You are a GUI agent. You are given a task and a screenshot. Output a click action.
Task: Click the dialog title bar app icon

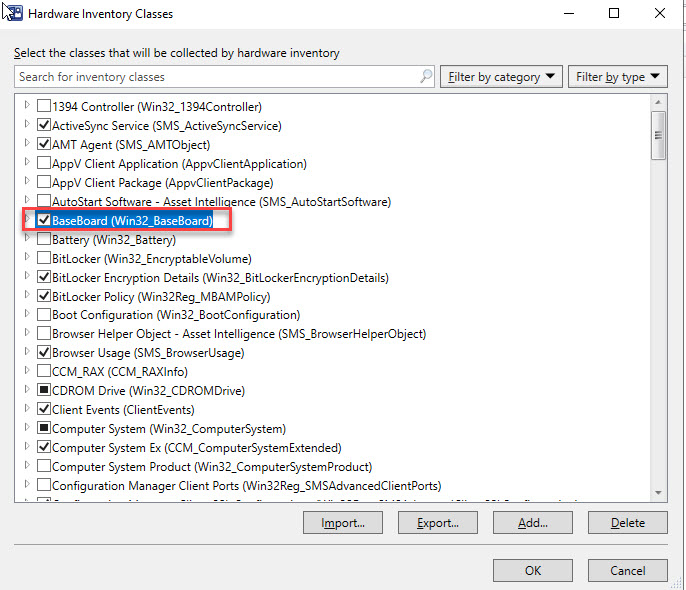pos(14,13)
